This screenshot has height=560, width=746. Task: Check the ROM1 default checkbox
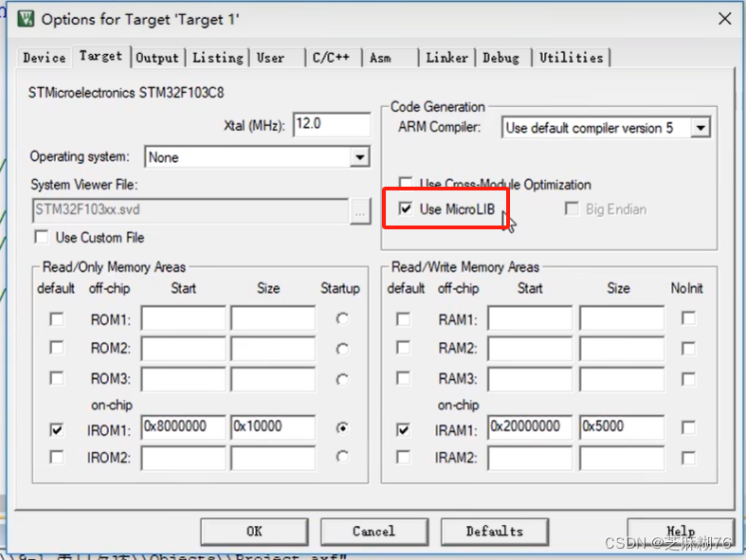coord(57,318)
